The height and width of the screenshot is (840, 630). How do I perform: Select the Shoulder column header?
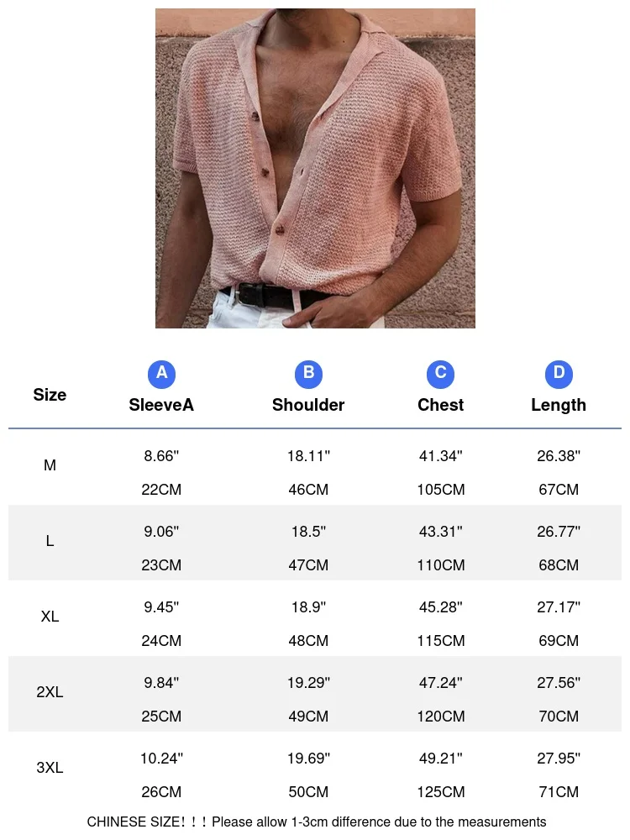(308, 405)
